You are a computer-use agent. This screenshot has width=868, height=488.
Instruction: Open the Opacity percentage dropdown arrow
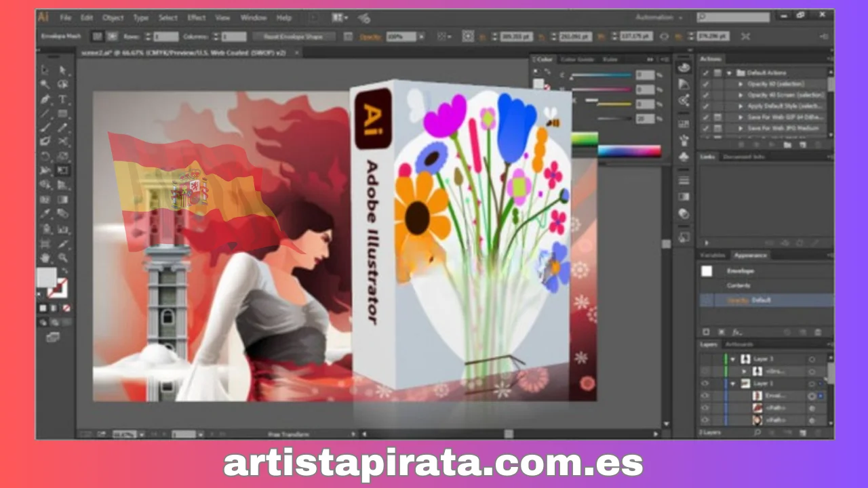click(422, 37)
